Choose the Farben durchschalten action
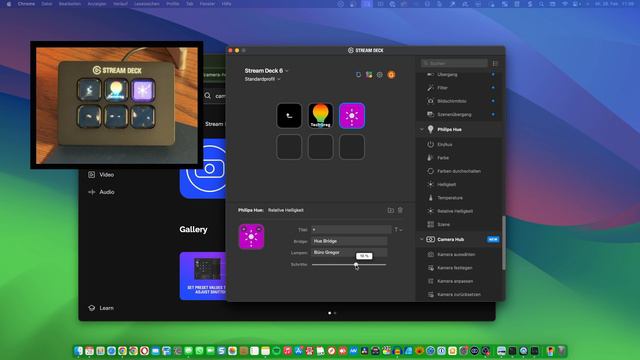640x360 pixels. click(x=459, y=171)
